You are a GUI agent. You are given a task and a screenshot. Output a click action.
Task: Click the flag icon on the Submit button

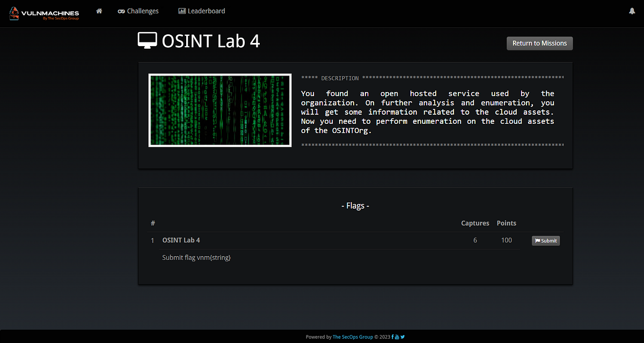click(x=538, y=241)
